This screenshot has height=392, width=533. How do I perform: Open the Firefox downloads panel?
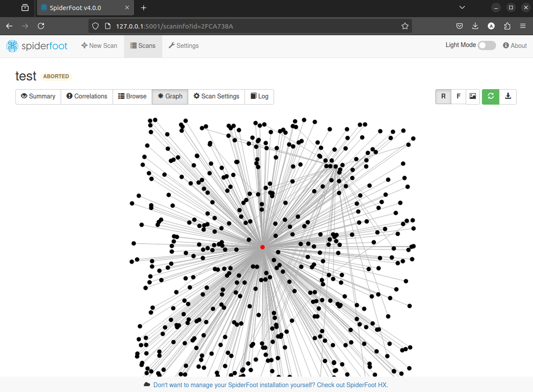pos(475,26)
